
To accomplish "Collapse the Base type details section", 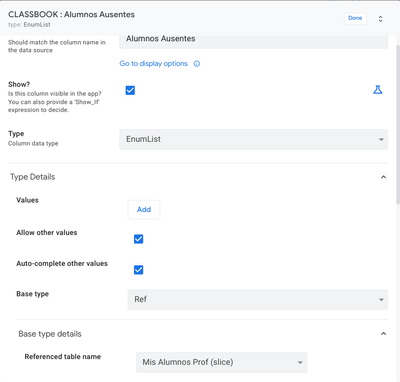I will pyautogui.click(x=383, y=334).
